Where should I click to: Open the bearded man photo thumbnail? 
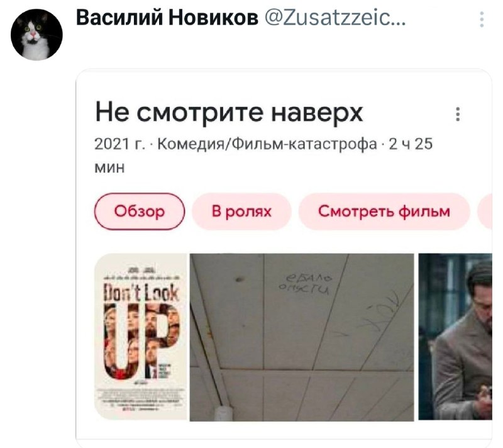tap(455, 337)
